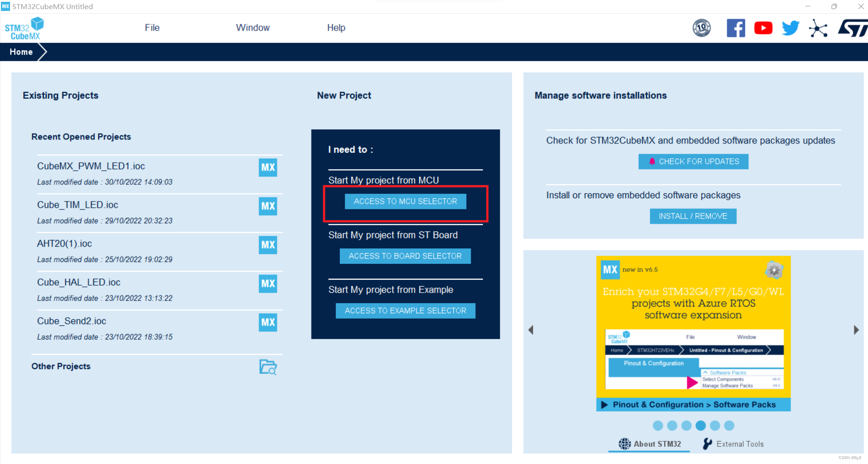Click the globe icon beside About STM32
This screenshot has height=464, width=868.
pos(624,444)
